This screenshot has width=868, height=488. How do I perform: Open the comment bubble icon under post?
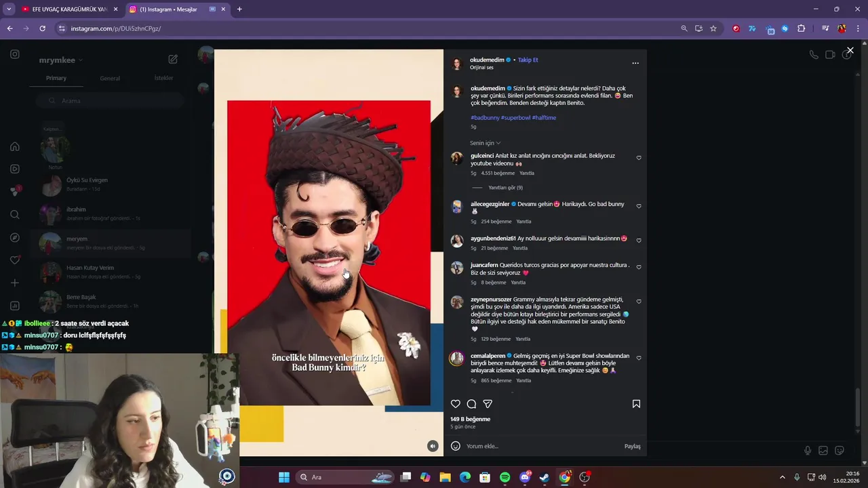tap(471, 404)
